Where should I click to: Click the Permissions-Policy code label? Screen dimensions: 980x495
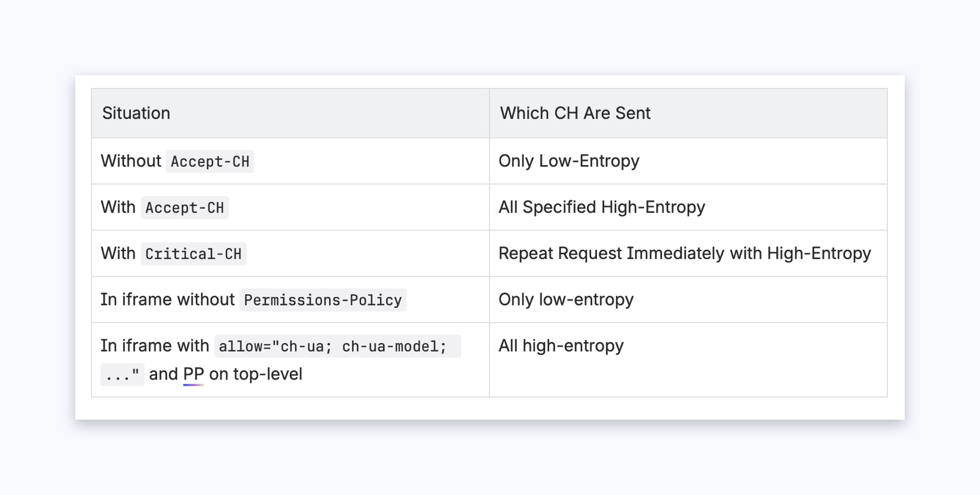(323, 300)
